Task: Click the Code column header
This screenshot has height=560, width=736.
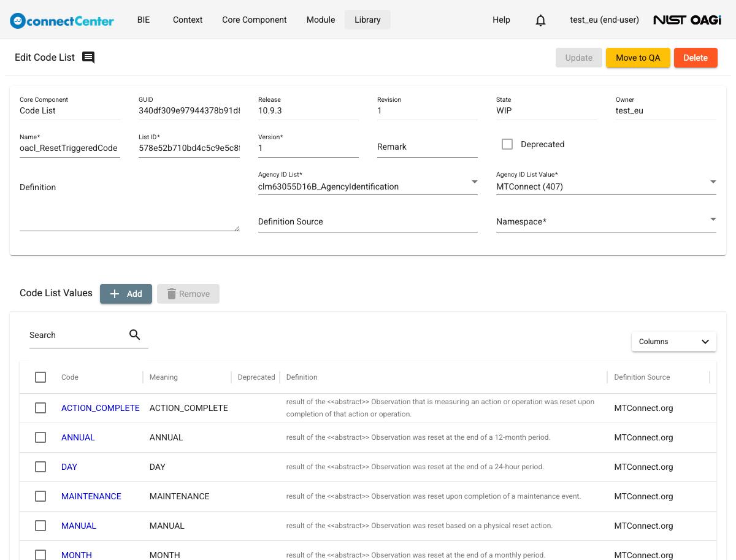Action: click(x=70, y=377)
